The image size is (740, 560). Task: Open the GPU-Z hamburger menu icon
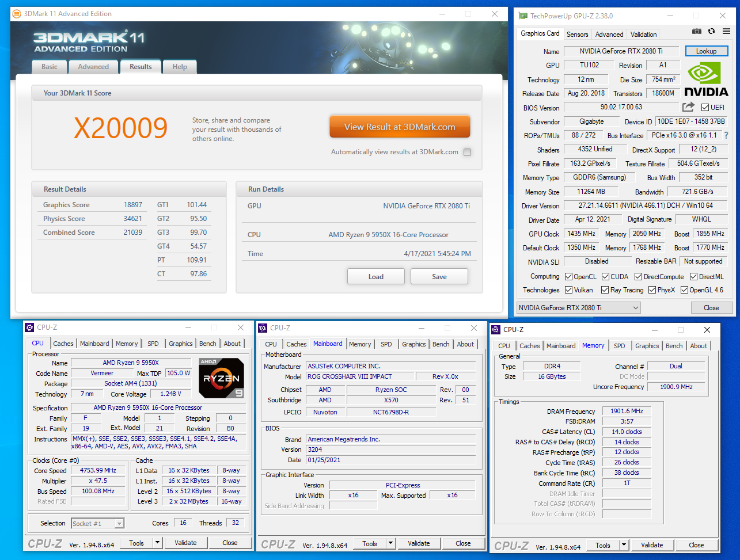pos(725,32)
